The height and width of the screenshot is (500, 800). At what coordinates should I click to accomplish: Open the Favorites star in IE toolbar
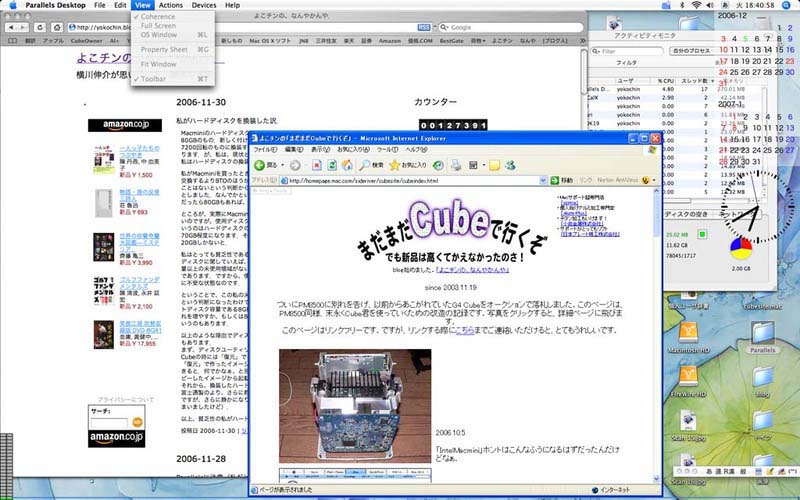(x=394, y=165)
